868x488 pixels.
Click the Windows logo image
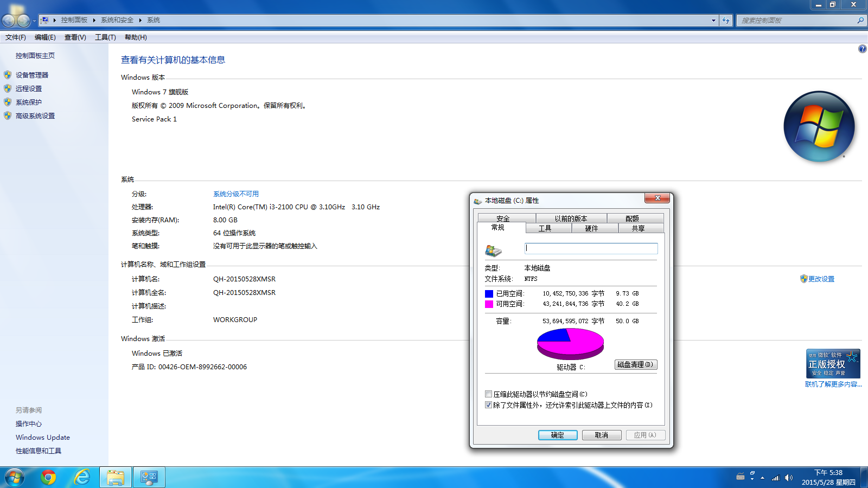(819, 126)
